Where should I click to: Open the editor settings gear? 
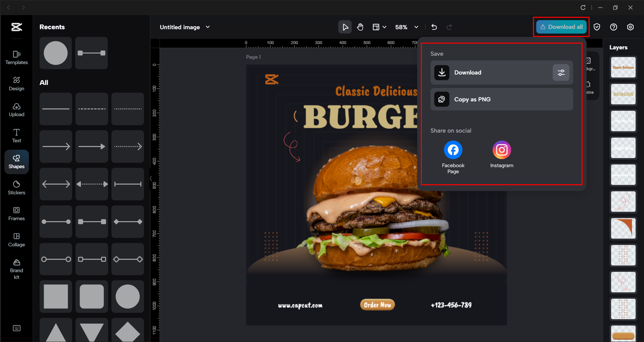(x=631, y=27)
